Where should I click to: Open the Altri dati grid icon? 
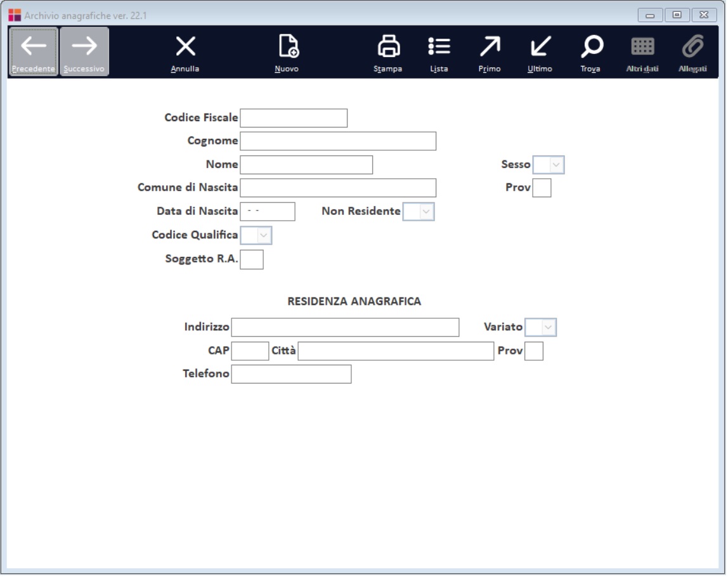[644, 53]
